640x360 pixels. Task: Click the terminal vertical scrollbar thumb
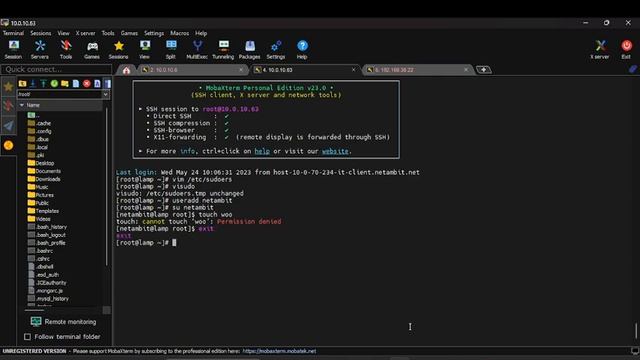tap(636, 331)
